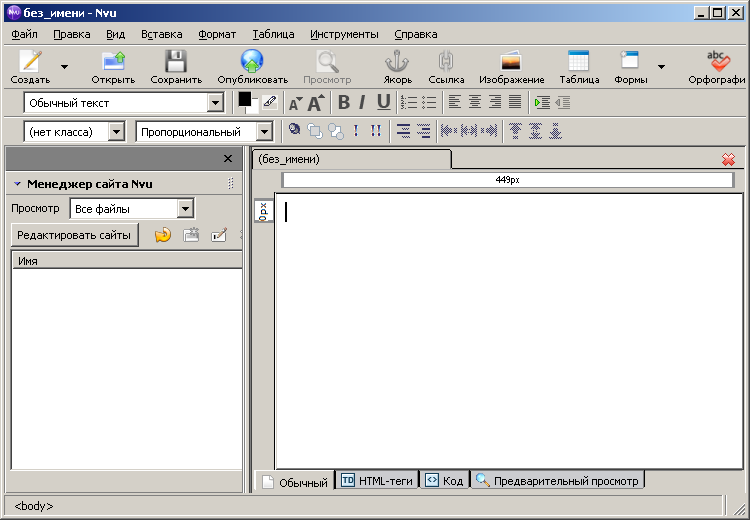Increase font size with large A icon
The height and width of the screenshot is (520, 750).
tap(316, 102)
